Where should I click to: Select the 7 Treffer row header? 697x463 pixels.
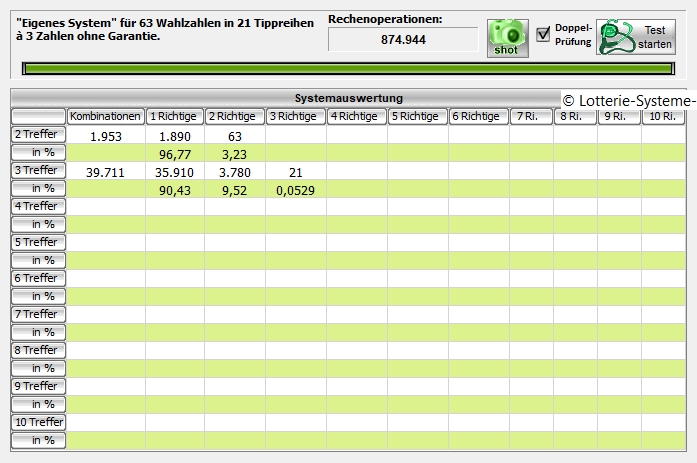pyautogui.click(x=38, y=315)
